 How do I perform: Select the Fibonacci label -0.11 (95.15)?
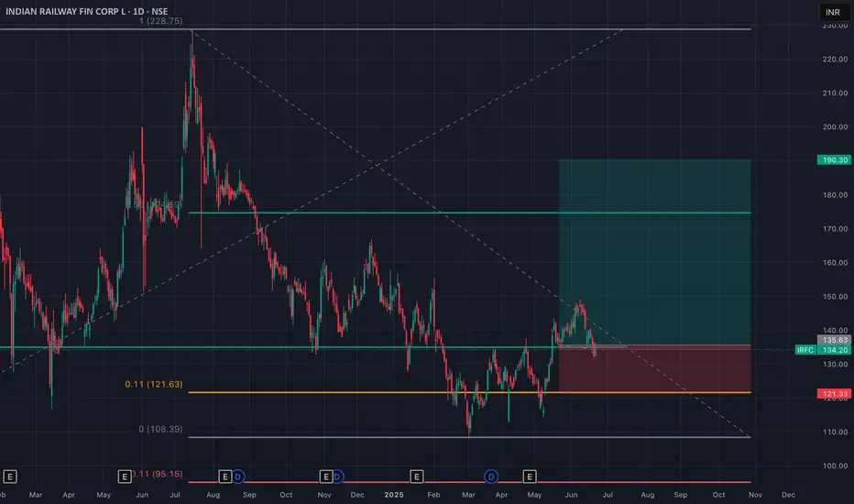157,474
